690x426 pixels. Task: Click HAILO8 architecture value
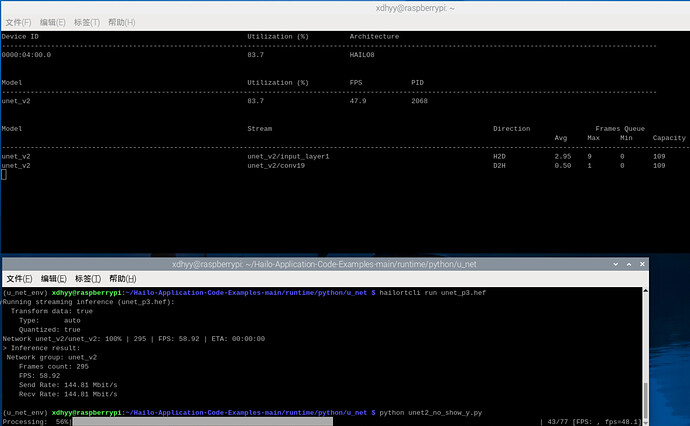click(362, 55)
